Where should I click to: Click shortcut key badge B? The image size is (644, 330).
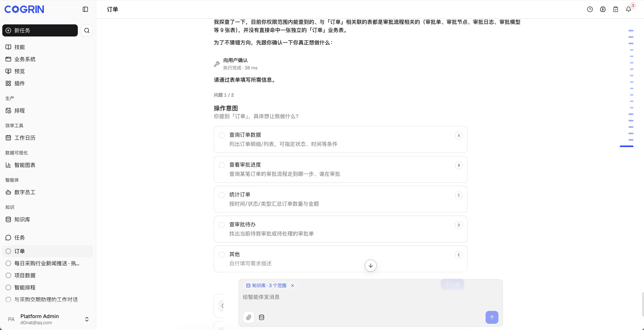459,165
